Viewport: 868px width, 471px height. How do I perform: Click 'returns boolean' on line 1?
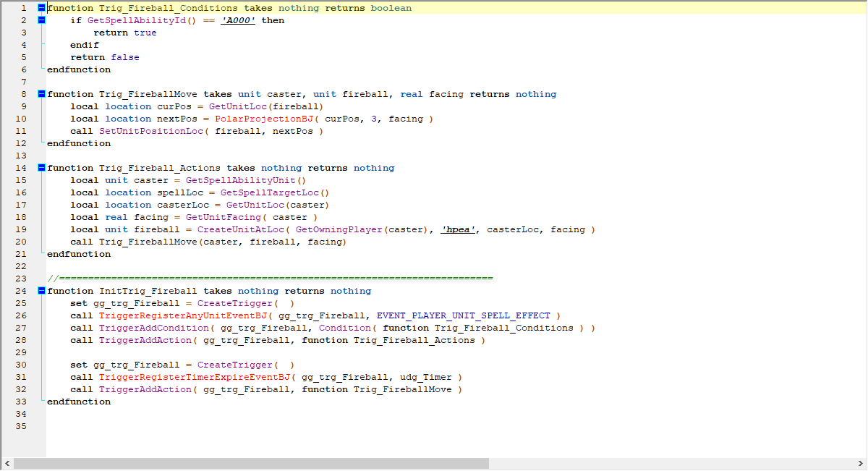click(368, 8)
